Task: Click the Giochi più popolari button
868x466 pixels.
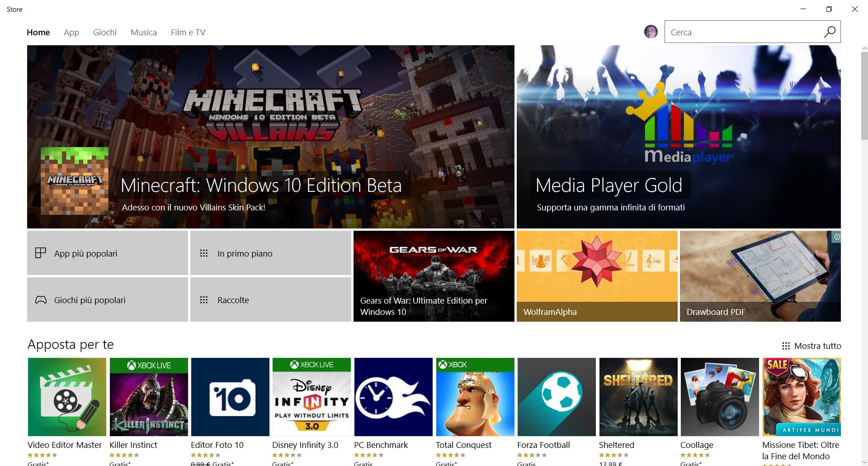Action: [x=108, y=300]
